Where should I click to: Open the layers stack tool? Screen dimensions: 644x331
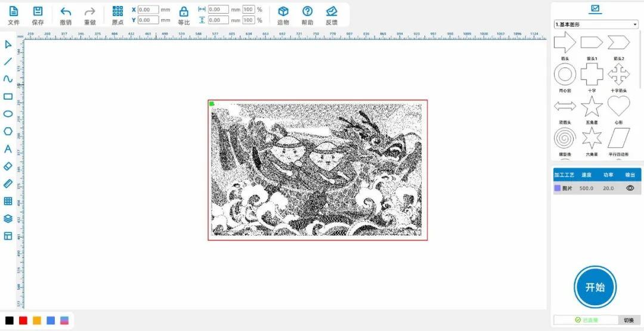[8, 219]
